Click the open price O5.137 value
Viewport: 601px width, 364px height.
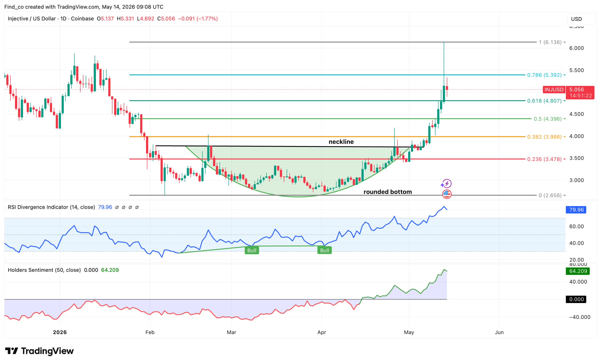coord(105,19)
